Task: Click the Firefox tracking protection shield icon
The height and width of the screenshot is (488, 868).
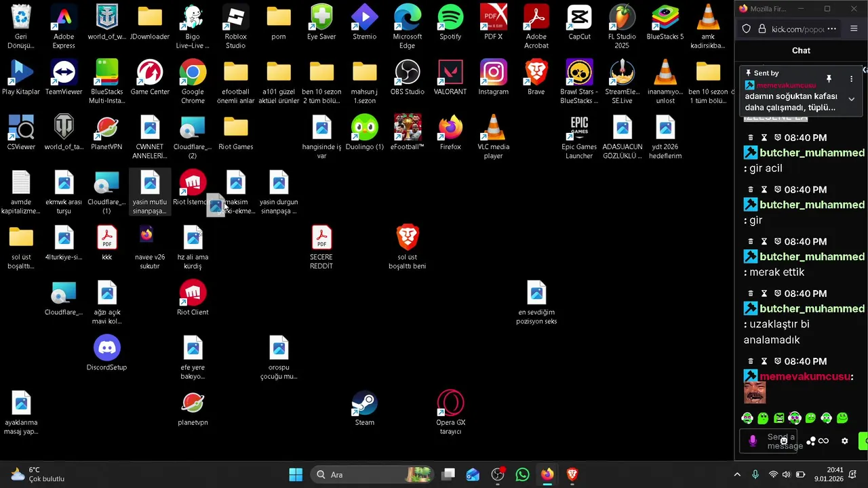Action: pyautogui.click(x=747, y=29)
